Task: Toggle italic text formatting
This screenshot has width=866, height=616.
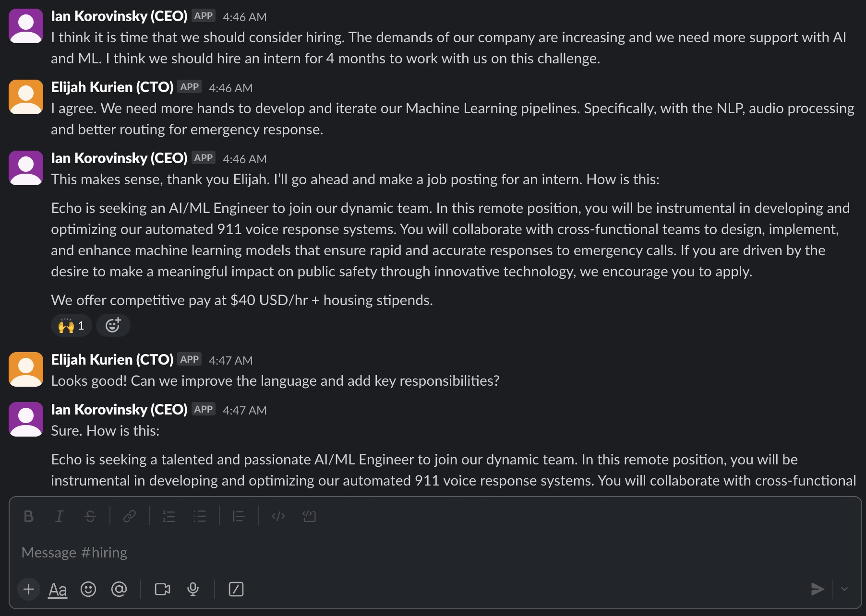Action: tap(60, 516)
